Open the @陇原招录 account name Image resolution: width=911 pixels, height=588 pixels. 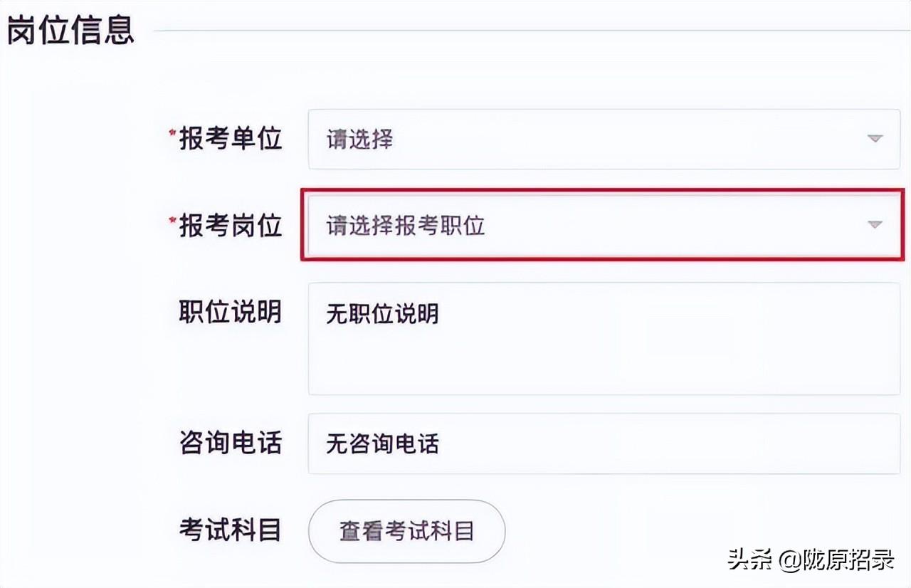tap(836, 560)
